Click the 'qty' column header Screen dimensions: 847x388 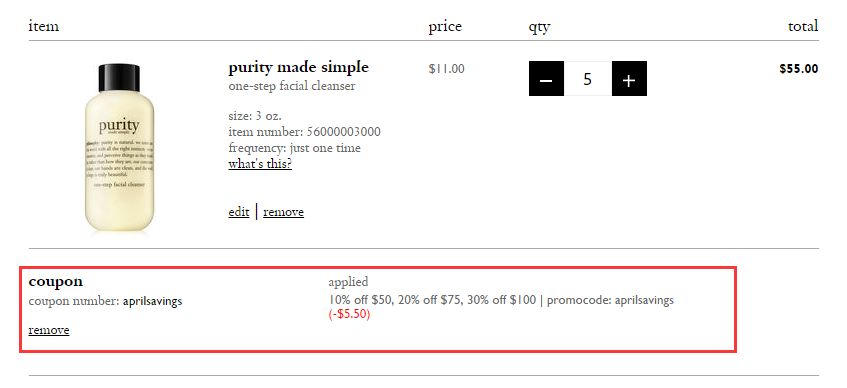point(539,26)
